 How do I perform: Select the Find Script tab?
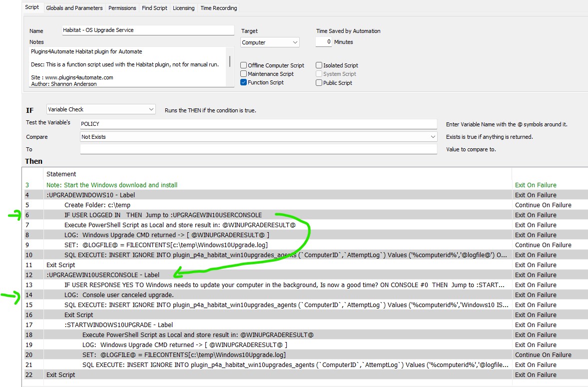[x=154, y=8]
